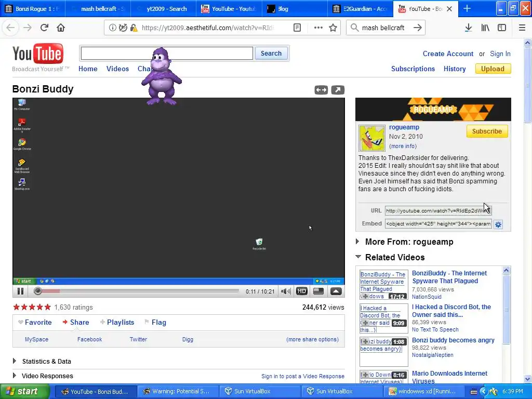Open the player pop-up arrow menu
The width and height of the screenshot is (532, 399).
pos(336,291)
